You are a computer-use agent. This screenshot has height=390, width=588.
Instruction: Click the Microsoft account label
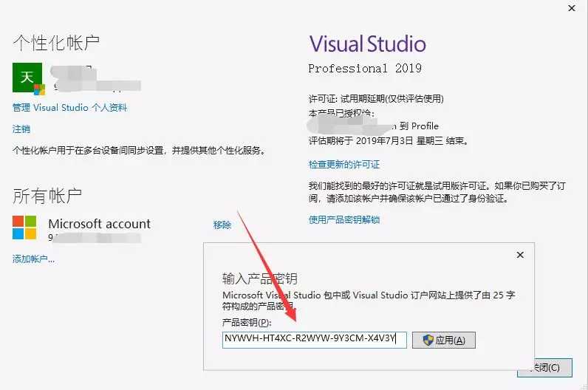pyautogui.click(x=100, y=224)
